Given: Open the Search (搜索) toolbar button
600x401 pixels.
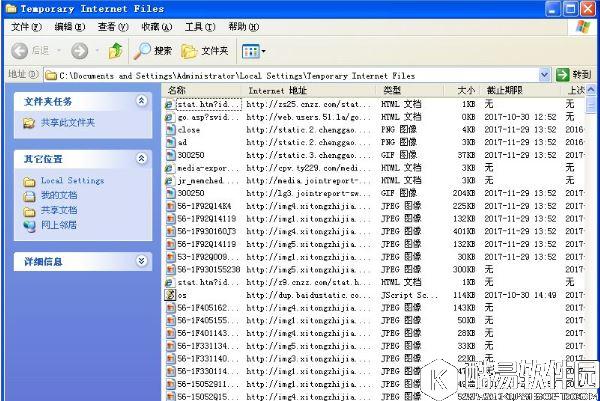Looking at the screenshot, I should pyautogui.click(x=153, y=51).
